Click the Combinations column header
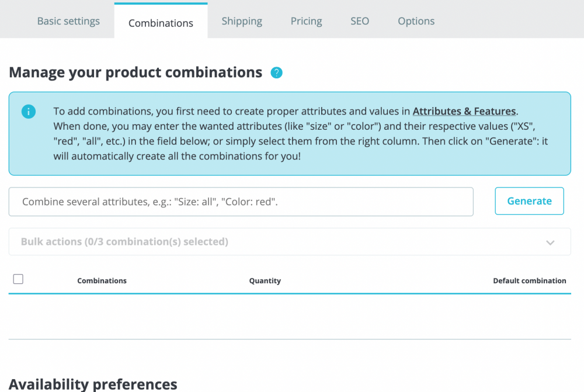 point(102,280)
